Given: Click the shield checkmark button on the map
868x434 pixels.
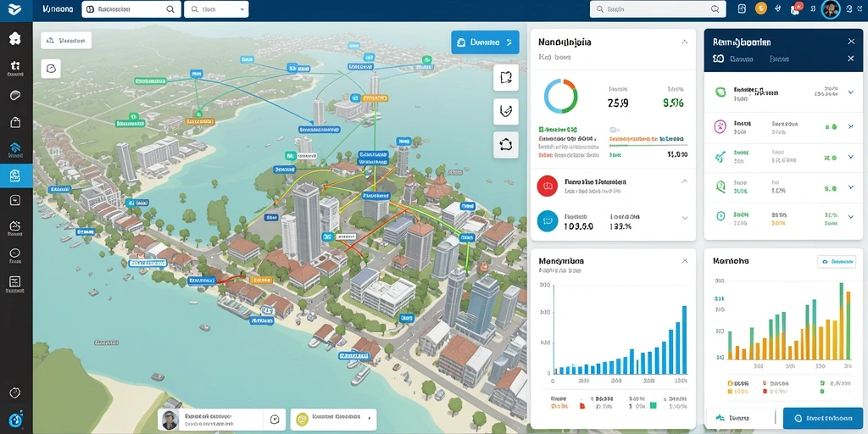Looking at the screenshot, I should 506,111.
